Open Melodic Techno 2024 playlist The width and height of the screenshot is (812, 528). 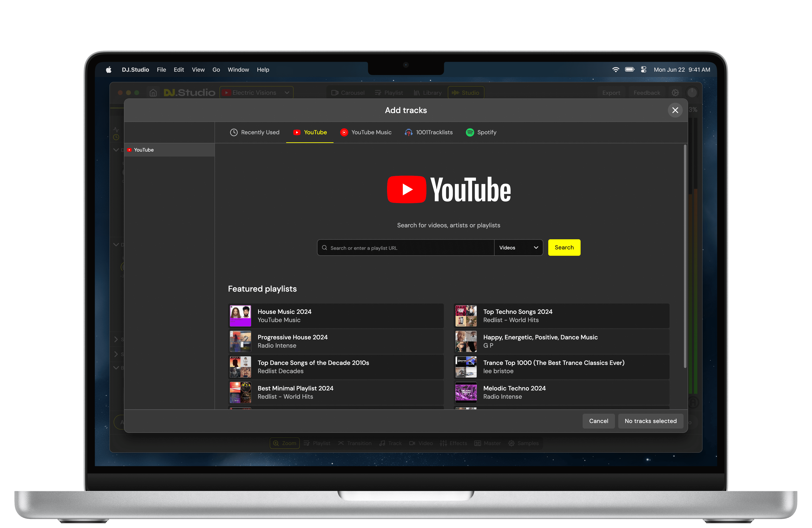pos(562,392)
